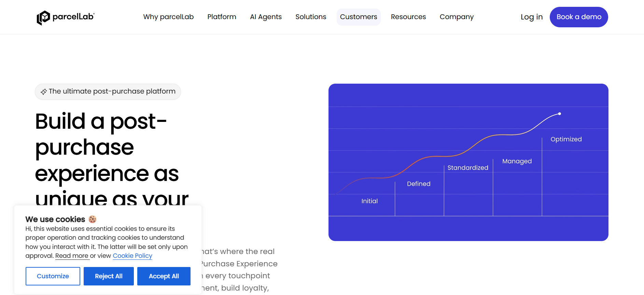Open the Company menu
The height and width of the screenshot is (295, 644).
coord(457,17)
